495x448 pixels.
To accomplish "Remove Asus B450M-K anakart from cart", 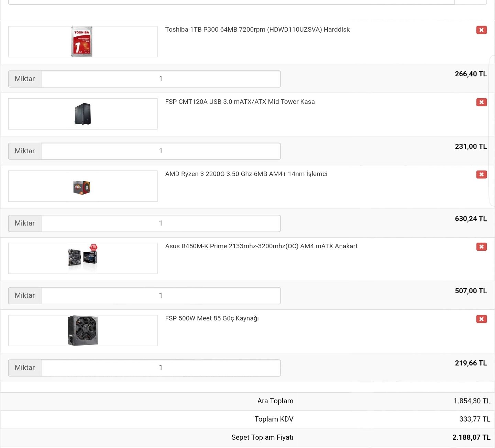I will pos(481,247).
